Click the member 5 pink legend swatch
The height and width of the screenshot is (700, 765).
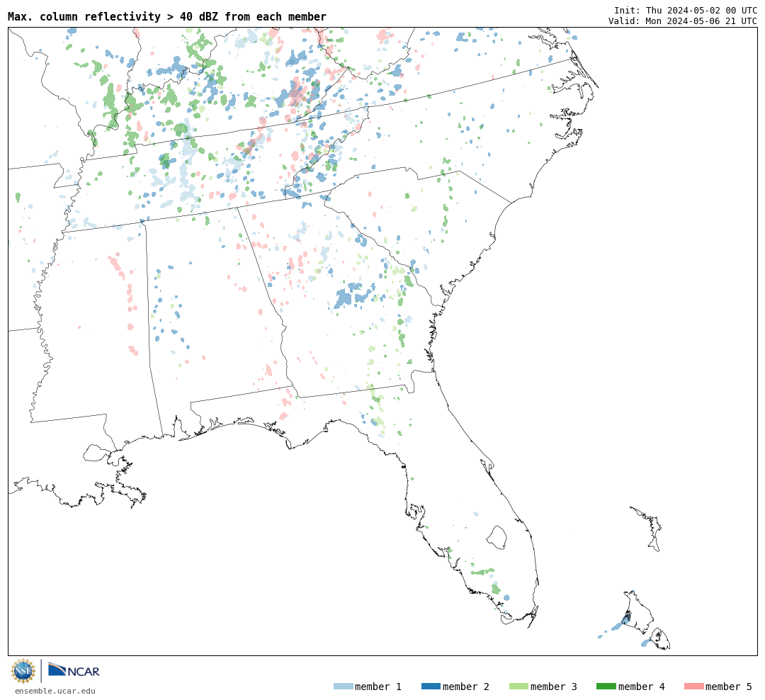[x=693, y=687]
